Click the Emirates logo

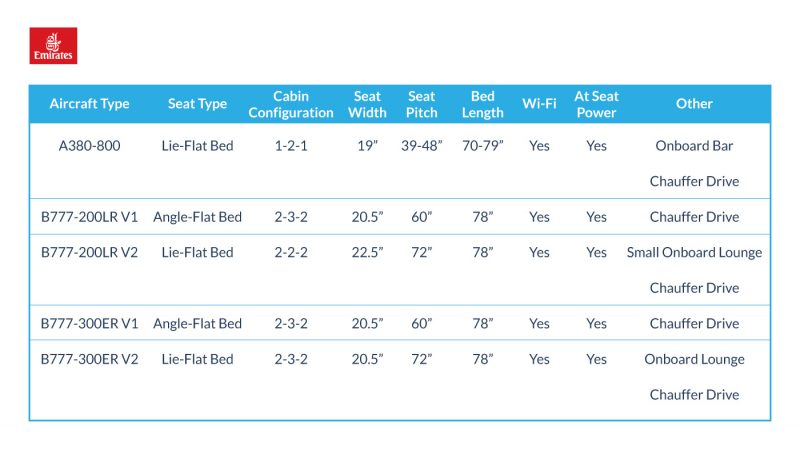point(53,45)
